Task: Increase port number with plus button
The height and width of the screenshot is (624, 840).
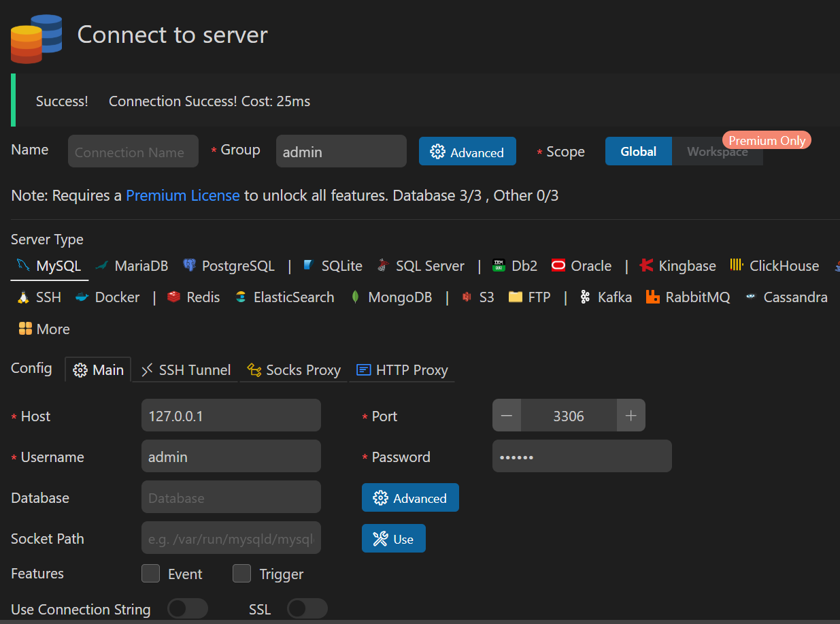Action: pos(631,416)
